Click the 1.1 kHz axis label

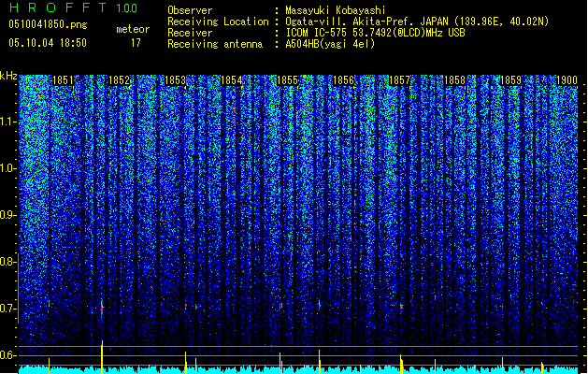7,122
